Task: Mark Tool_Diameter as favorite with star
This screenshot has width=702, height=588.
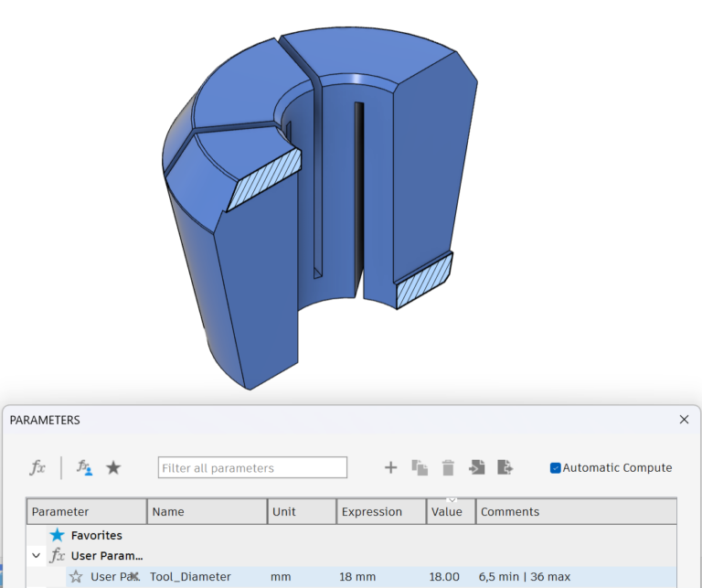Action: [x=76, y=576]
